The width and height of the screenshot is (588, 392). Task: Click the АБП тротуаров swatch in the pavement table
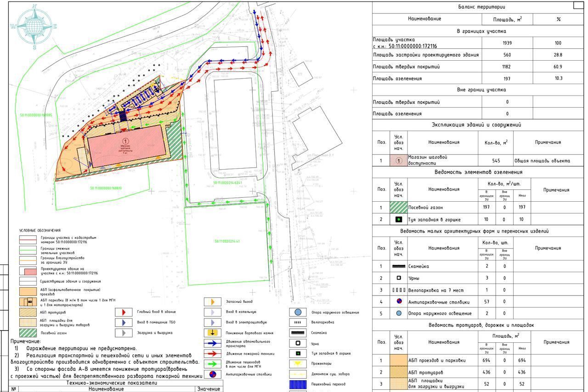point(398,372)
